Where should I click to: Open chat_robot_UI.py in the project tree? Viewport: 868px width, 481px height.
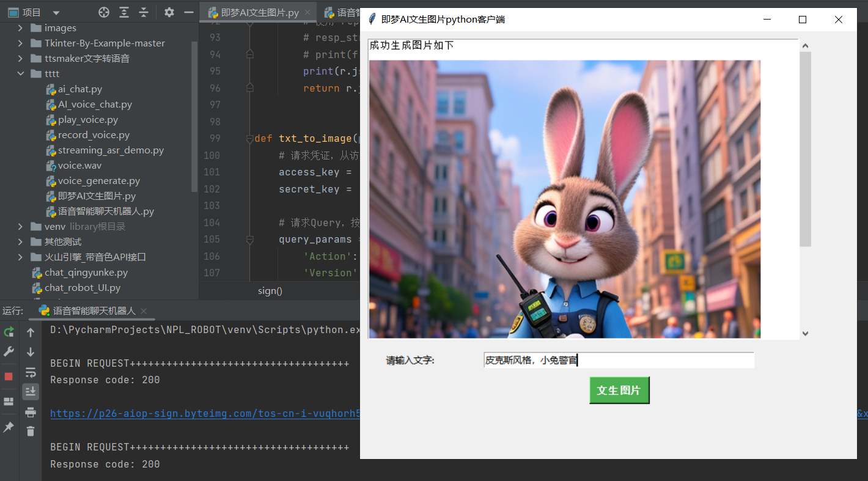point(82,288)
